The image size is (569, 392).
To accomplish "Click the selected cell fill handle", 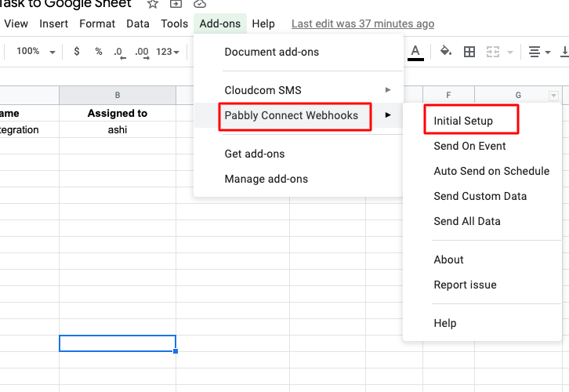I will 176,351.
